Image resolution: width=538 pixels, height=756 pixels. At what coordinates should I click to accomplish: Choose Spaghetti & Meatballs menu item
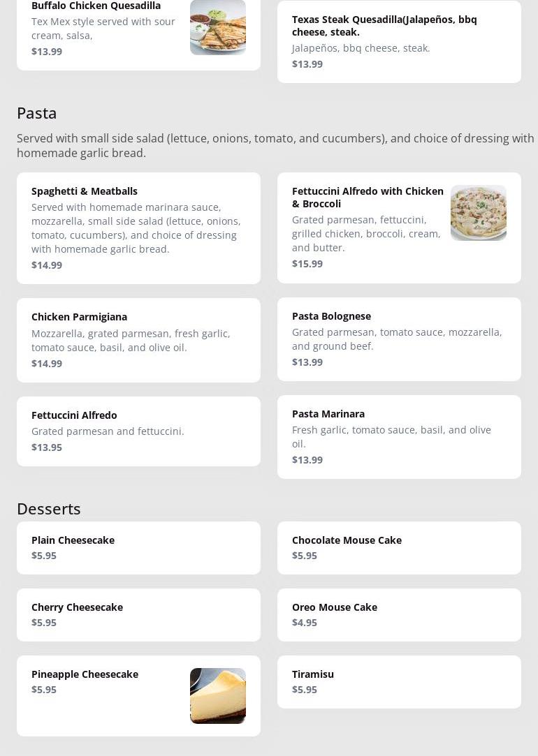click(x=138, y=228)
